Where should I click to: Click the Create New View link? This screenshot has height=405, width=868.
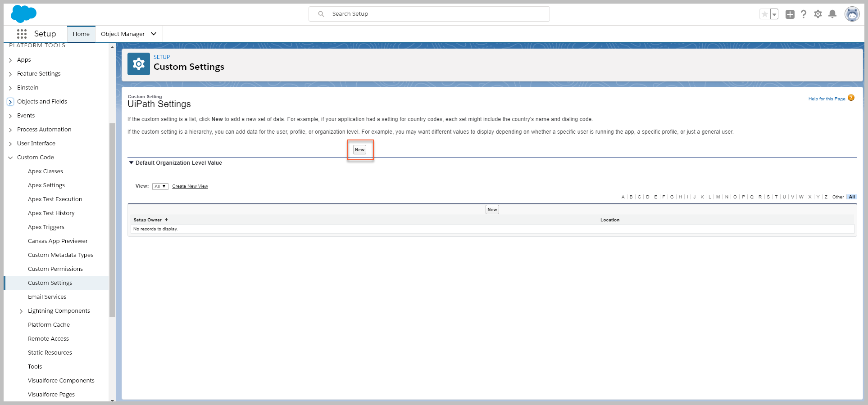pos(190,186)
